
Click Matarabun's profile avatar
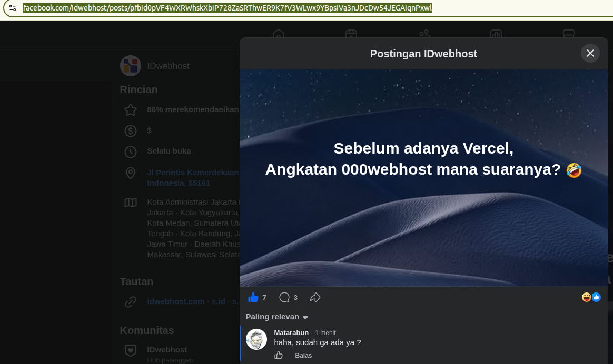(x=256, y=339)
